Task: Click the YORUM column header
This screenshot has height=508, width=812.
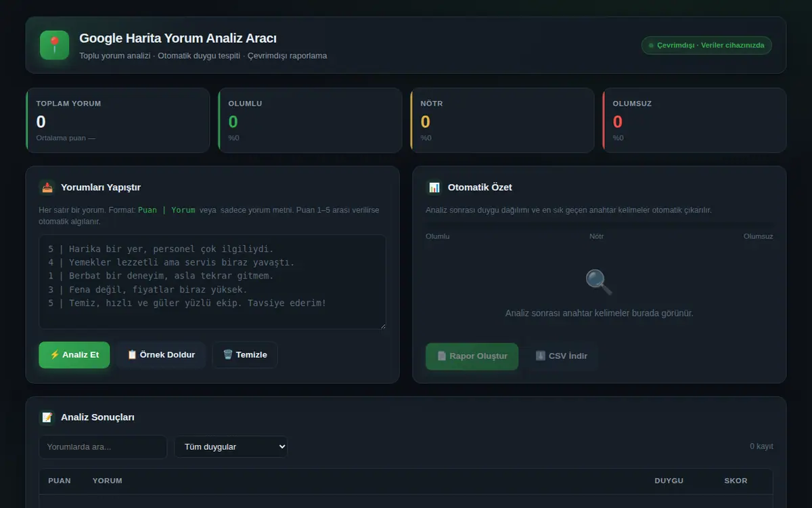Action: coord(108,481)
